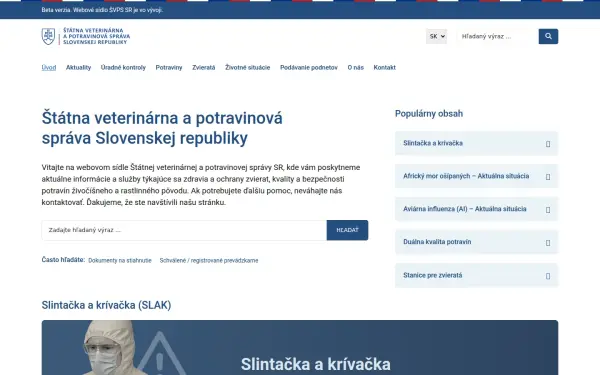The height and width of the screenshot is (375, 600).
Task: Click the Slintačka a krívačka (SLAK) heading
Action: [106, 305]
